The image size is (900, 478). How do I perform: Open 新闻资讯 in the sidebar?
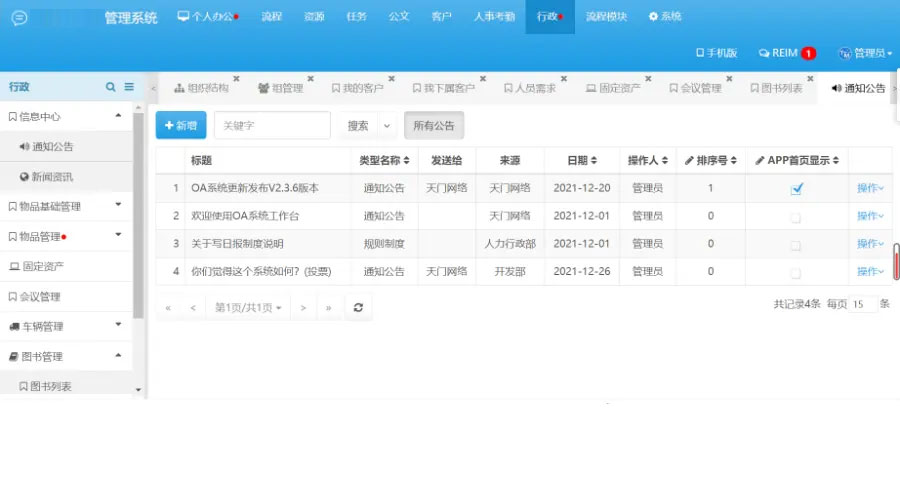point(66,177)
